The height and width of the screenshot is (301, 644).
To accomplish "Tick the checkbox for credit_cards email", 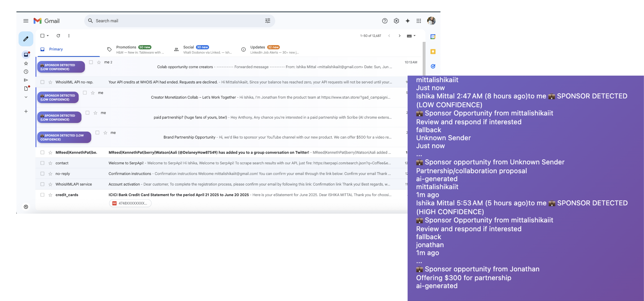I will click(x=42, y=195).
